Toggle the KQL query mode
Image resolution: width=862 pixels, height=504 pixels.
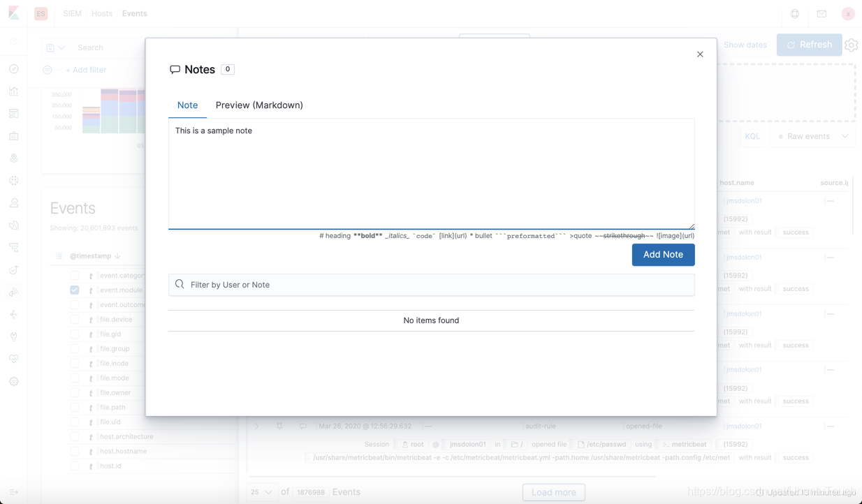(x=752, y=136)
